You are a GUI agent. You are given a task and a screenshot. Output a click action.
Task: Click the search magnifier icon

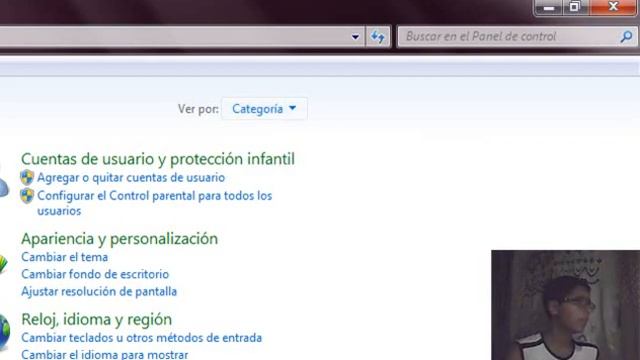(x=626, y=37)
